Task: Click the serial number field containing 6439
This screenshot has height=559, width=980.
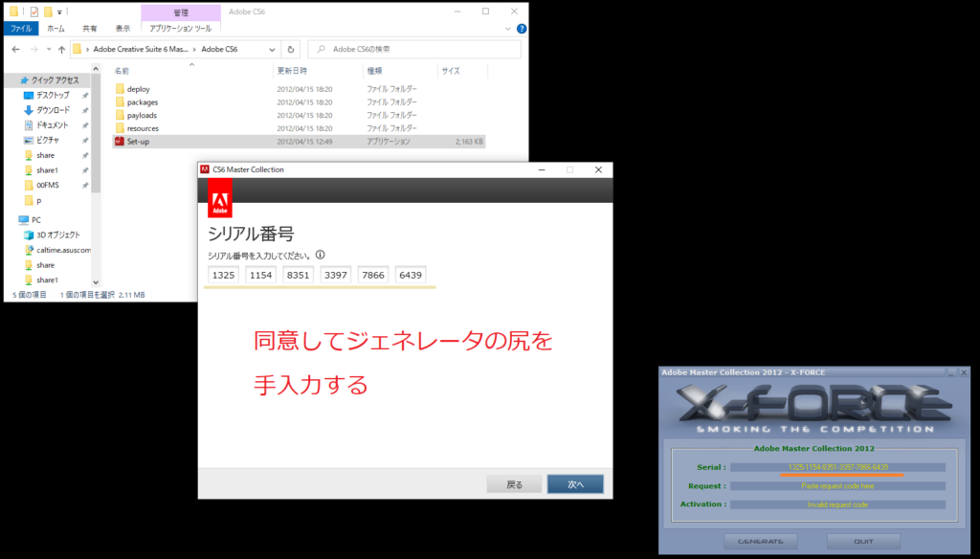Action: (411, 275)
